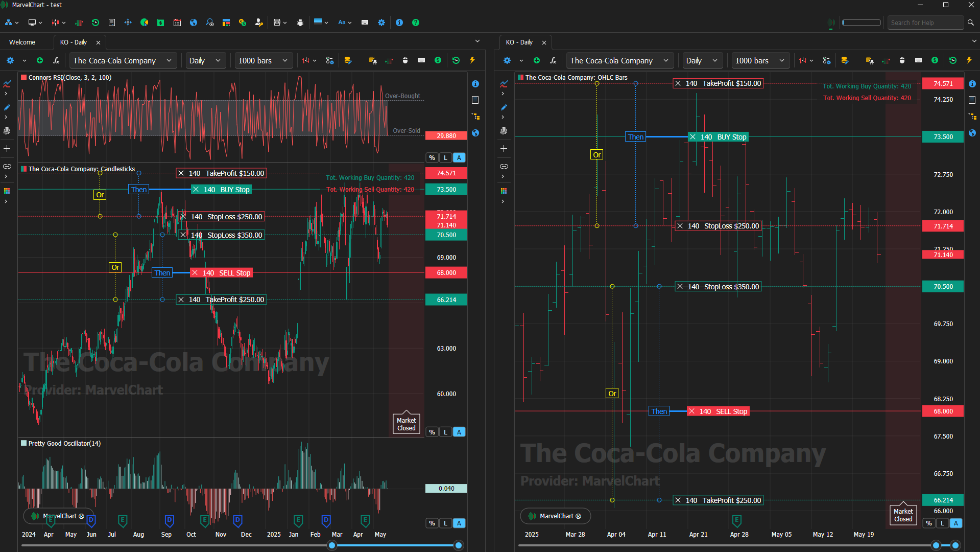
Task: Switch to the Welcome tab
Action: [x=21, y=42]
